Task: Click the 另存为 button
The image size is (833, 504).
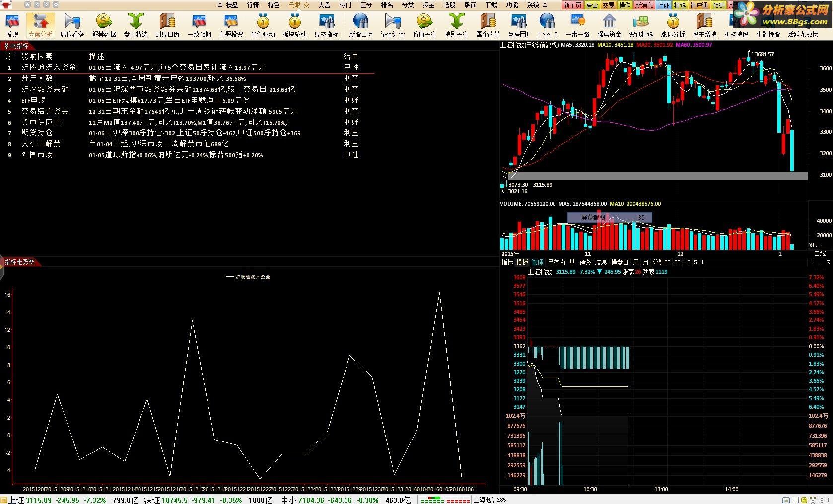Action: pyautogui.click(x=556, y=262)
